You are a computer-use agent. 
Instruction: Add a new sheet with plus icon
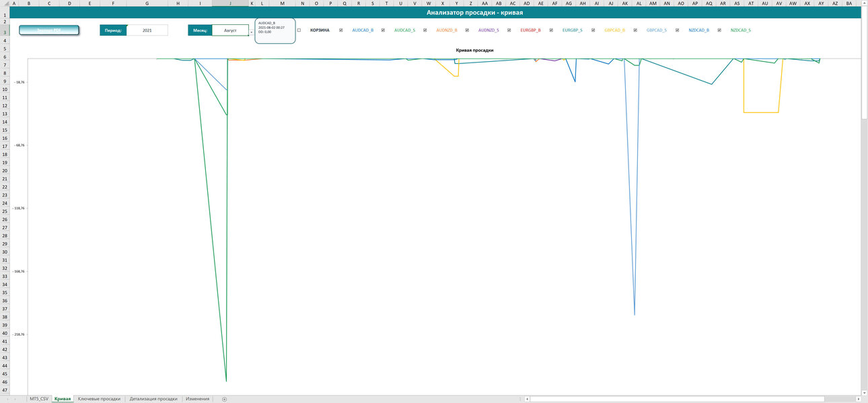pos(224,399)
